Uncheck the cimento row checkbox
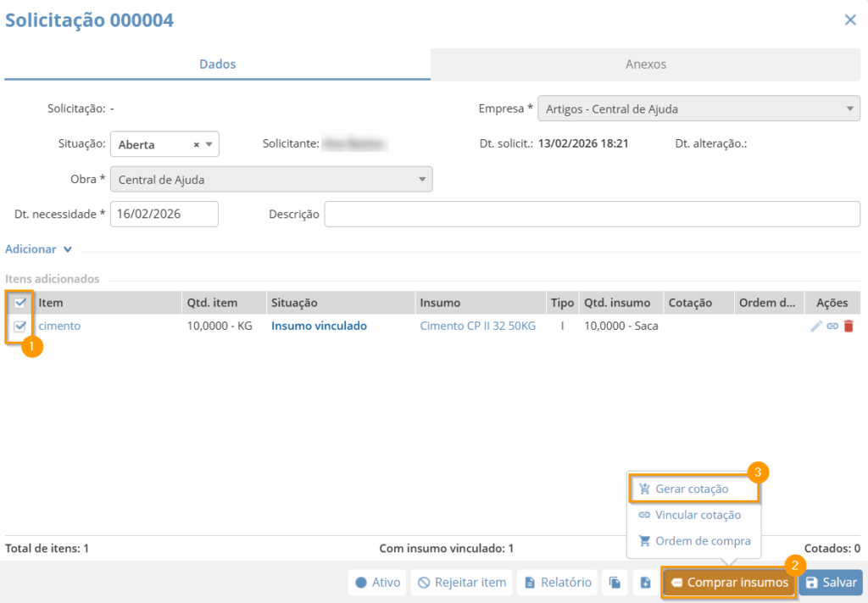868x603 pixels. [21, 326]
